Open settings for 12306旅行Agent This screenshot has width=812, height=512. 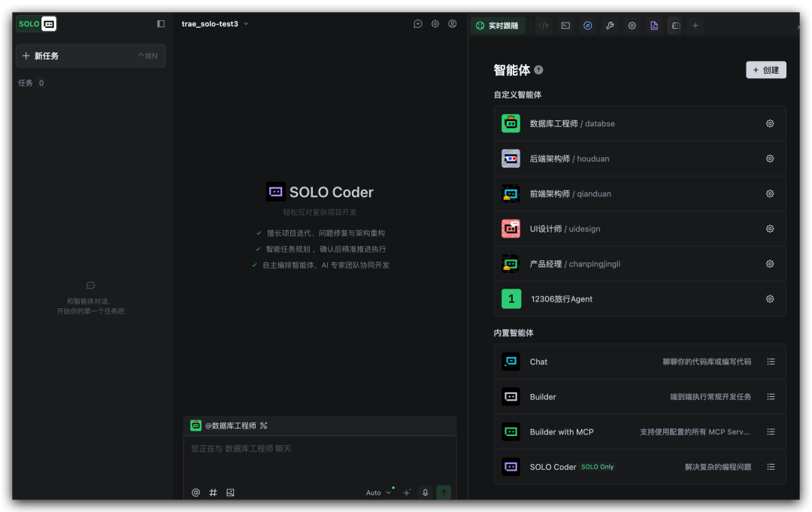point(770,298)
